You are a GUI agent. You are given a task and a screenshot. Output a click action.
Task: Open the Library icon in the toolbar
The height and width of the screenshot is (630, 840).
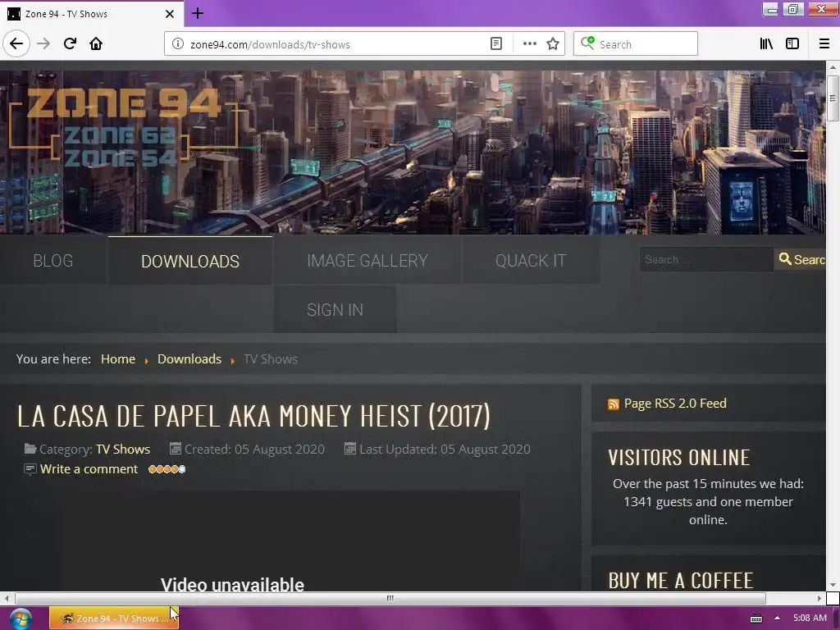point(766,44)
